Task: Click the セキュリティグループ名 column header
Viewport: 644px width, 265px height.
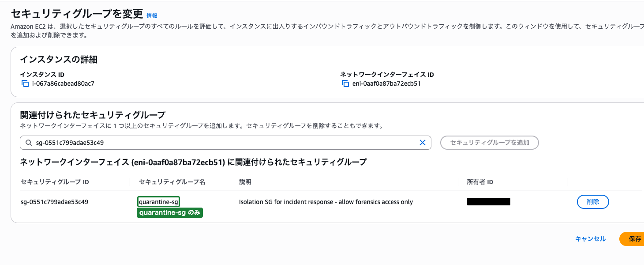Action: click(x=172, y=182)
